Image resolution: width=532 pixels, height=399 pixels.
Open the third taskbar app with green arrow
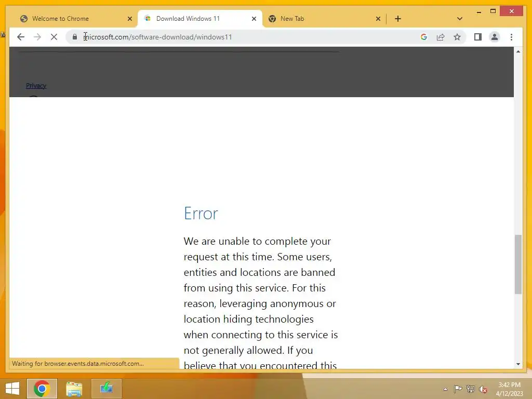click(x=107, y=389)
